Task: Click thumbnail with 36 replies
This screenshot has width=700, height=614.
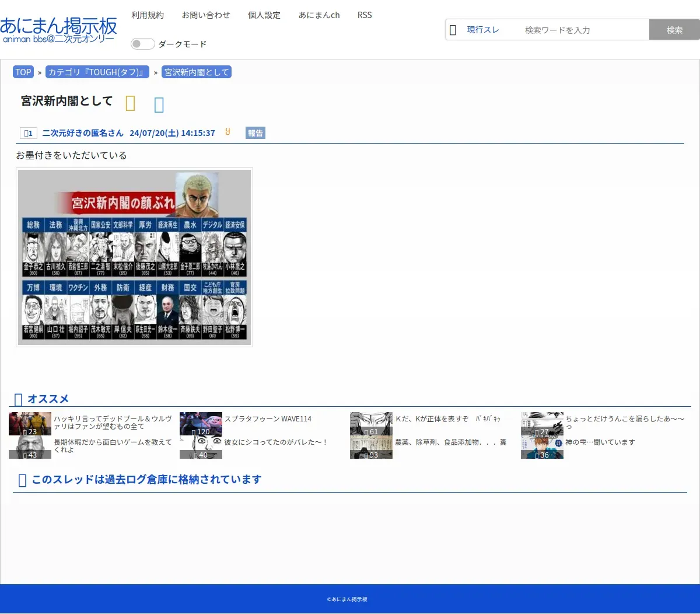Action: [542, 447]
